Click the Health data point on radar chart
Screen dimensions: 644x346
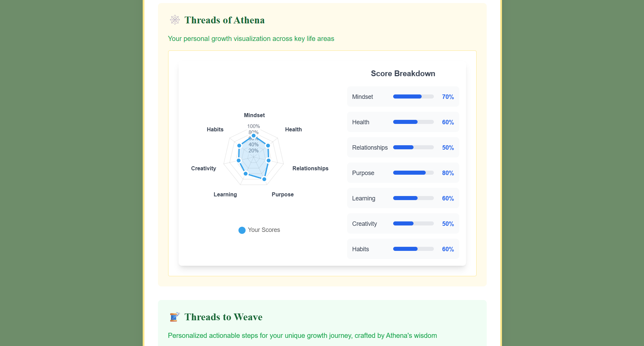tap(268, 146)
